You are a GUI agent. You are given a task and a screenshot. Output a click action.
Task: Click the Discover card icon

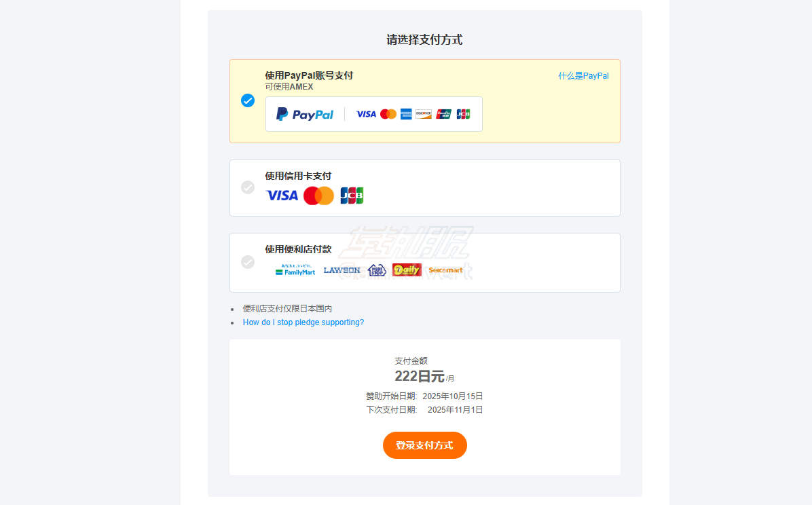[x=424, y=114]
